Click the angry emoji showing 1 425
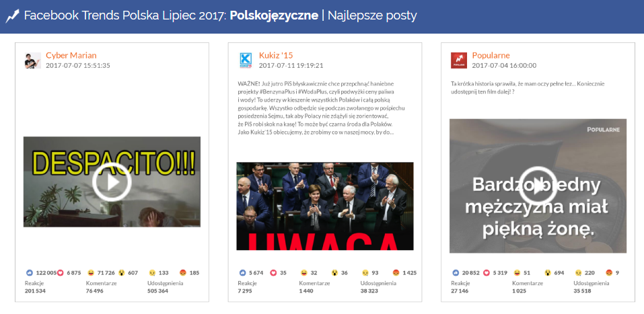 click(396, 272)
